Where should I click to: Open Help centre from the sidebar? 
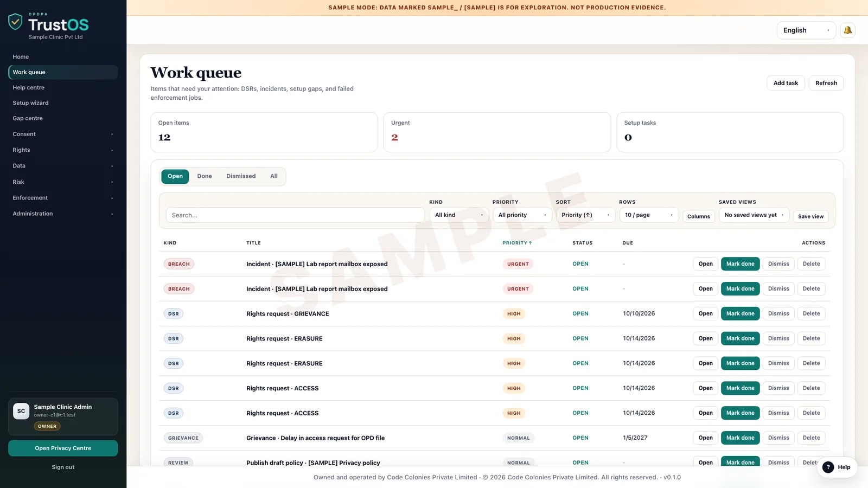click(63, 88)
